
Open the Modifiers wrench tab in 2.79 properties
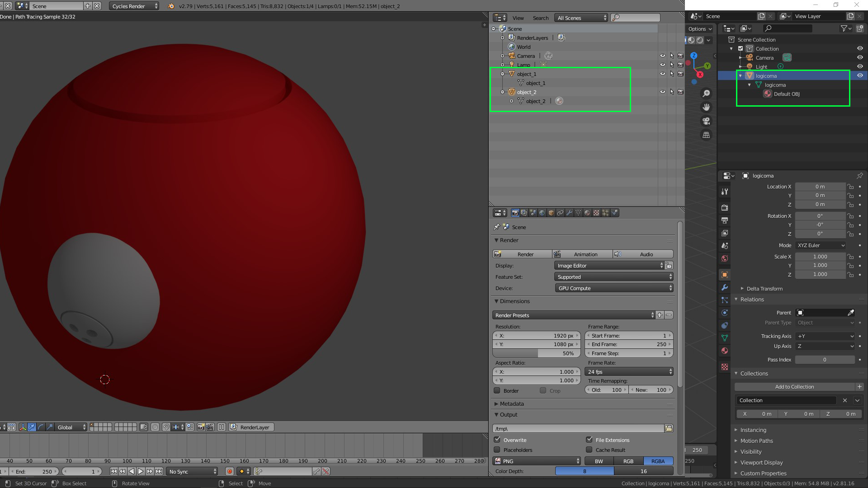coord(569,213)
